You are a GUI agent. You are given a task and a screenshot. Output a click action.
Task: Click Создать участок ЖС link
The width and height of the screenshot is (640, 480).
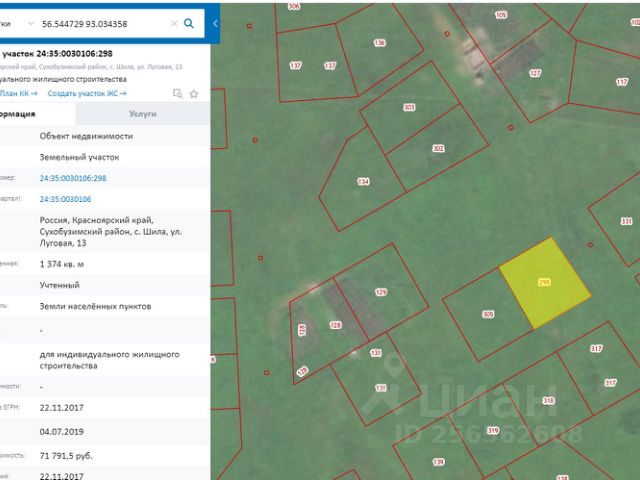point(82,93)
